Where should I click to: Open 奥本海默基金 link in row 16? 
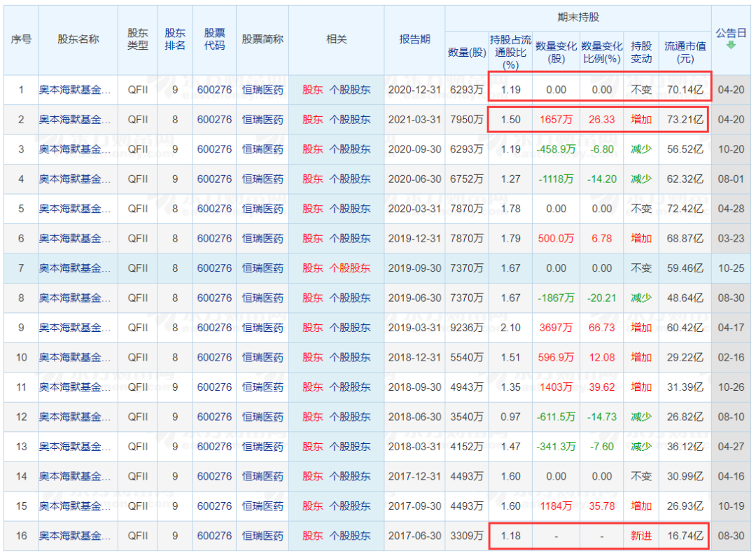(75, 536)
